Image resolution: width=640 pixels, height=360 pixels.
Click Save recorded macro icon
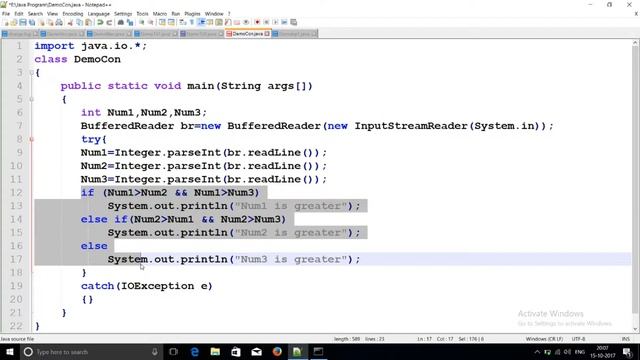click(293, 22)
